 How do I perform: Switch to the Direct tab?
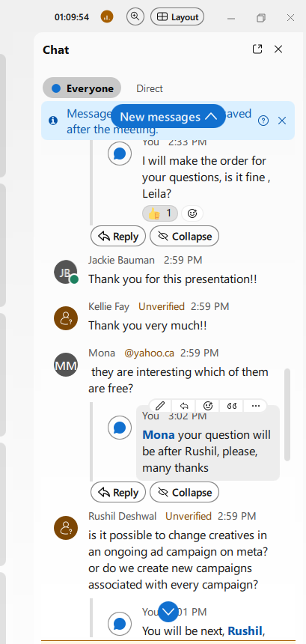[x=150, y=88]
